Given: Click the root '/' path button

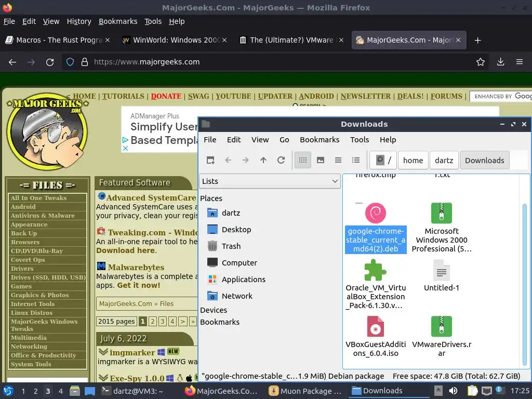Looking at the screenshot, I should [x=383, y=160].
